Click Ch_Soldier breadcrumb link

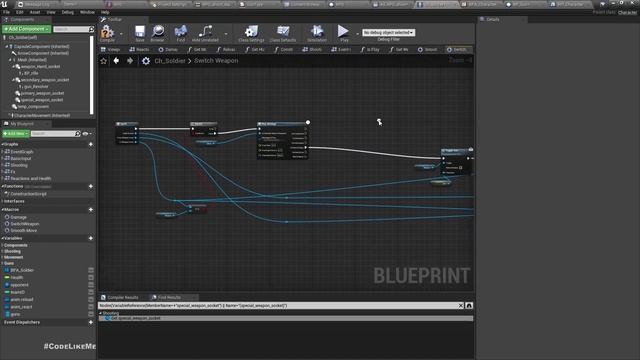170,61
